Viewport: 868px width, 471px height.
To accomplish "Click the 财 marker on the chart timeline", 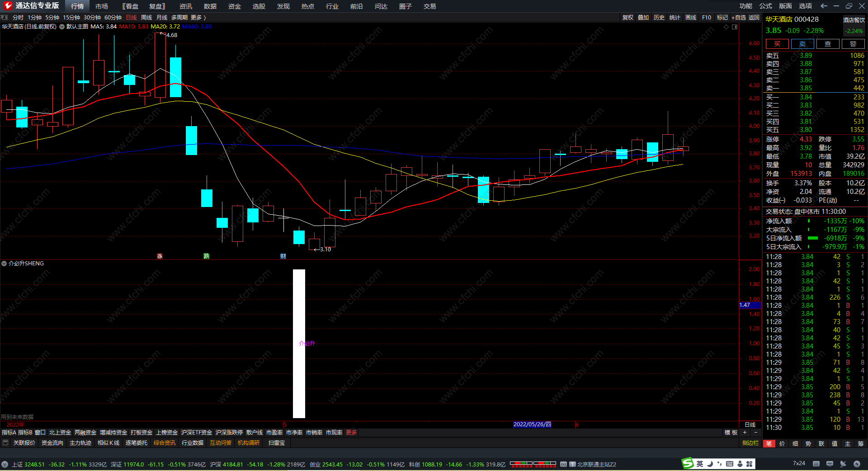I will [x=283, y=256].
